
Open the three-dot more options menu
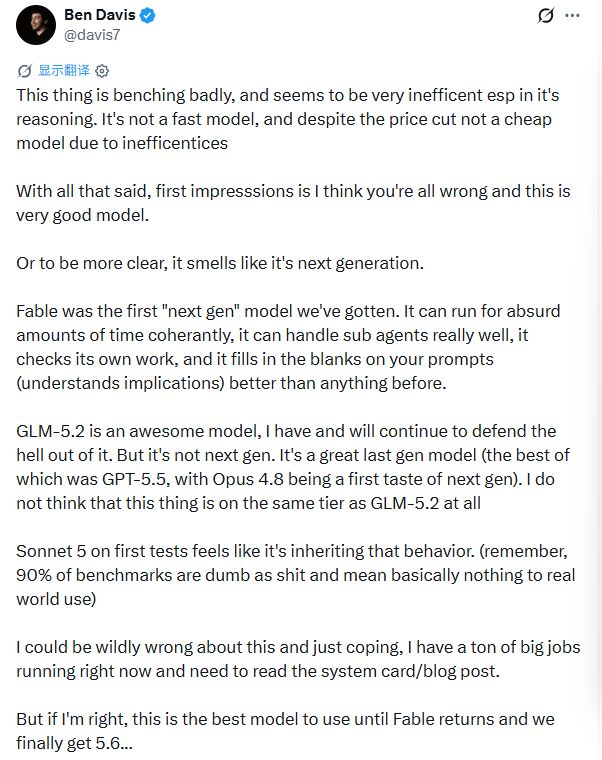click(x=572, y=16)
